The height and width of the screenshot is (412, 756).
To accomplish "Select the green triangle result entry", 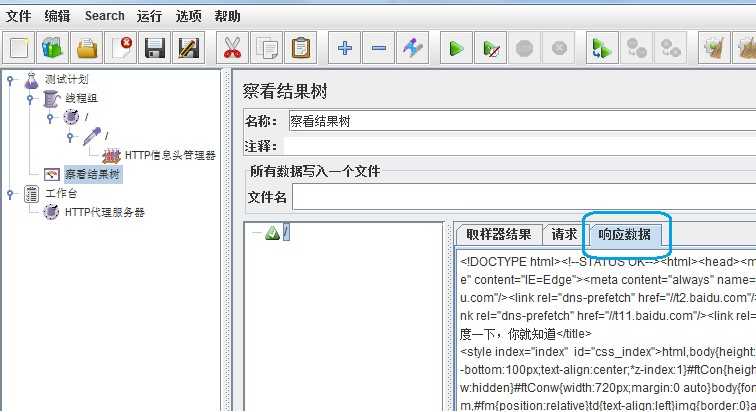I will click(x=272, y=233).
